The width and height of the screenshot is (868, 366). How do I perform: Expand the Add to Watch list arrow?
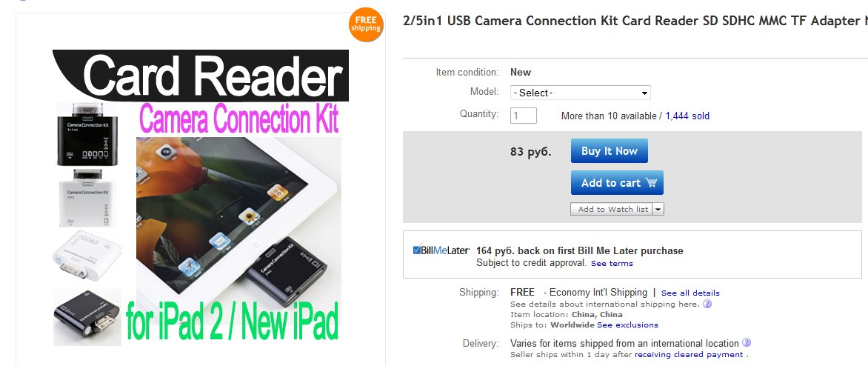pos(658,209)
